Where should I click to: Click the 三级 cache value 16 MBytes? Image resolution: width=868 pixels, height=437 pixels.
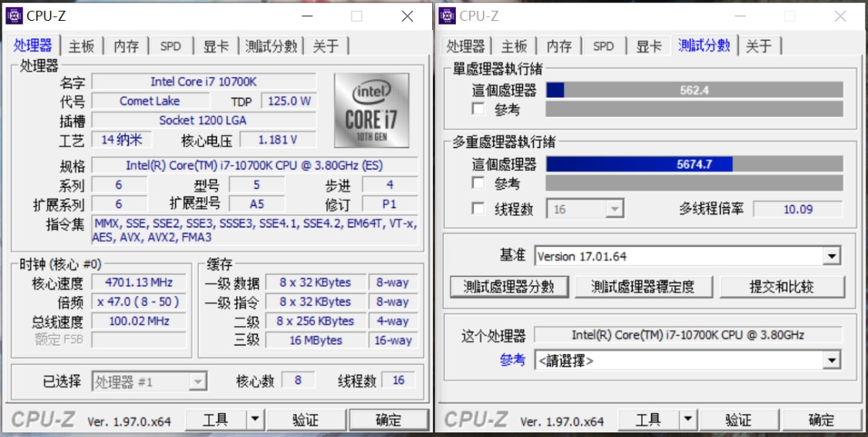point(316,340)
